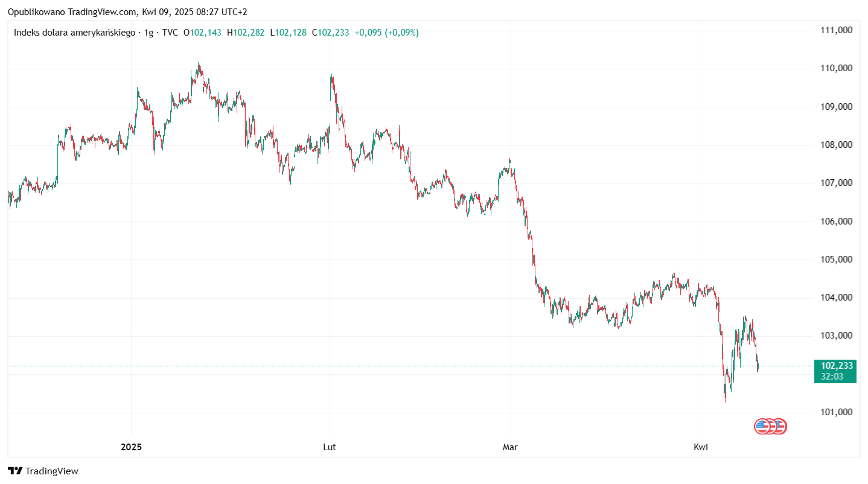
Task: Click the +0,095 (+0,09%) change value
Action: click(x=386, y=33)
